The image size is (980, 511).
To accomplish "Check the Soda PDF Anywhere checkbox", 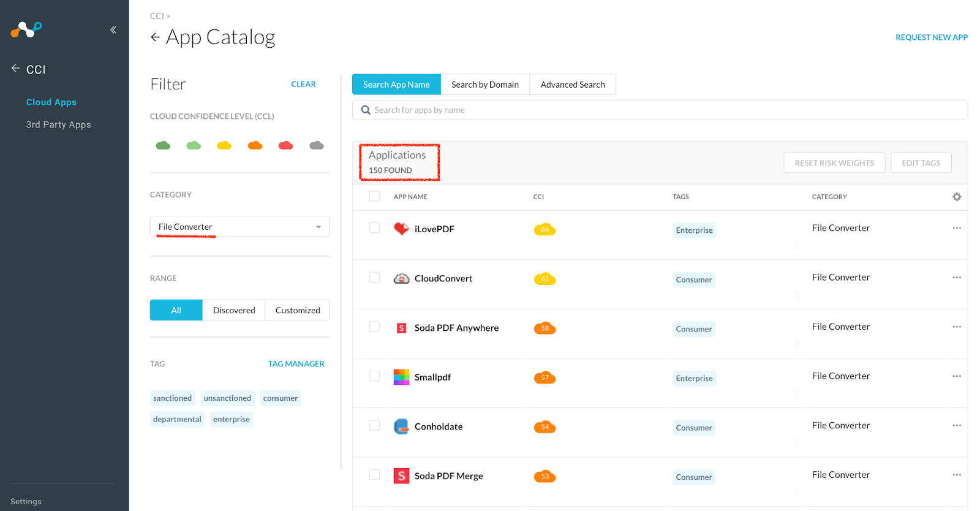I will pyautogui.click(x=374, y=327).
